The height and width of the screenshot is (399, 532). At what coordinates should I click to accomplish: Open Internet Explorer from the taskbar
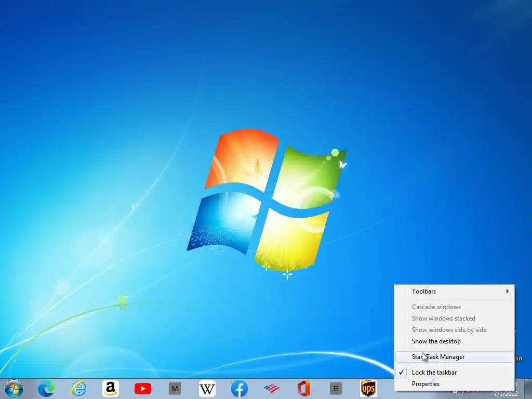click(x=78, y=389)
